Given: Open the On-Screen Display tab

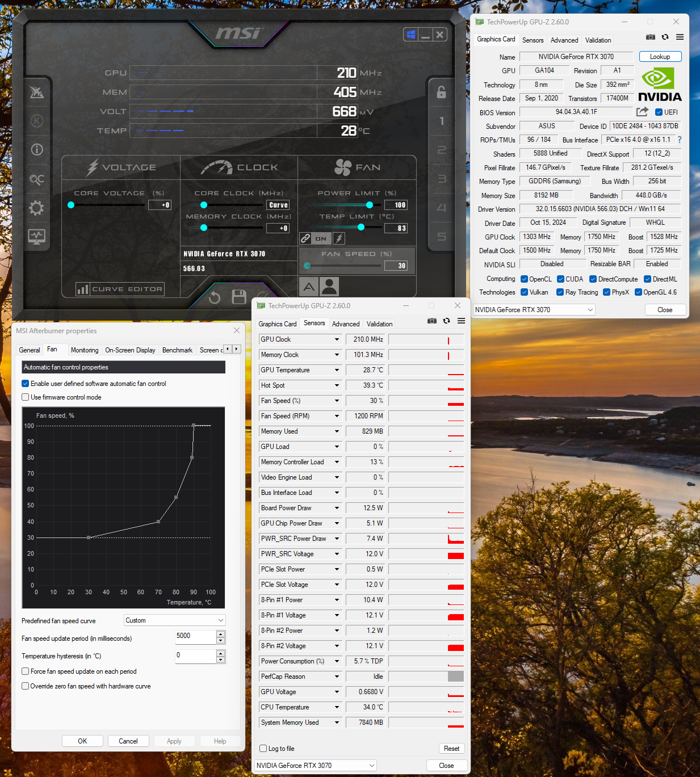Looking at the screenshot, I should (x=130, y=350).
